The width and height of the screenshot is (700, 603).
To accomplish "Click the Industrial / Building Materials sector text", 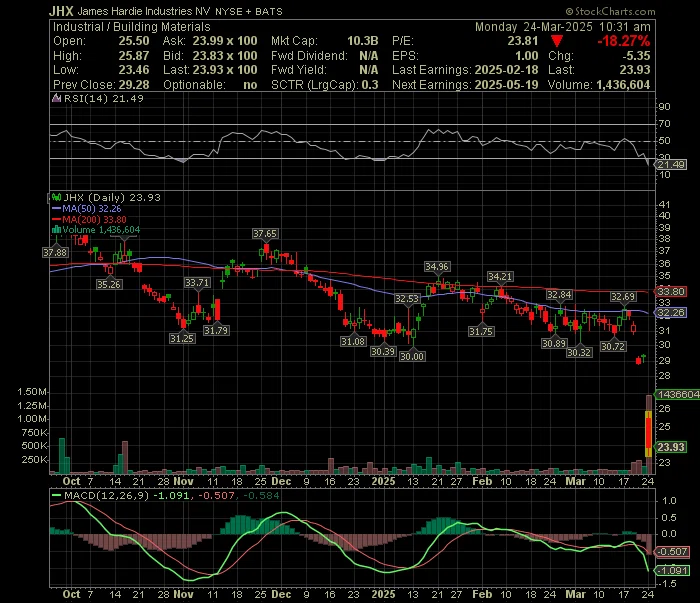I will pyautogui.click(x=131, y=27).
